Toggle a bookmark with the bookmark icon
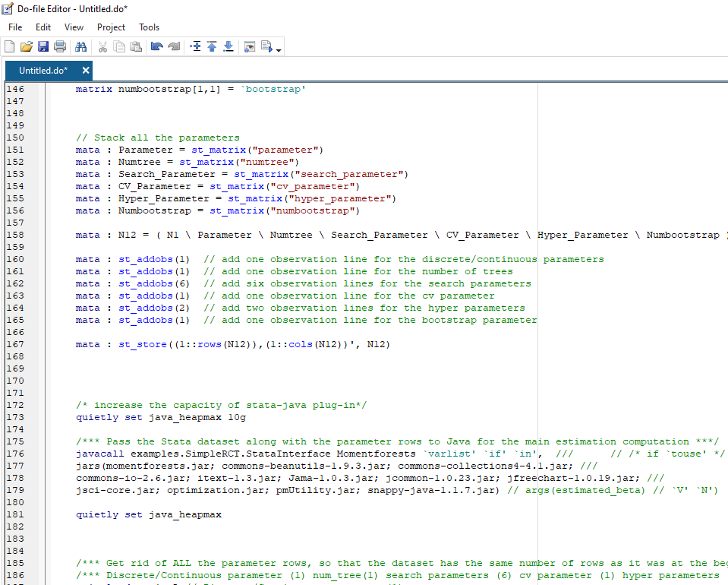 (195, 46)
